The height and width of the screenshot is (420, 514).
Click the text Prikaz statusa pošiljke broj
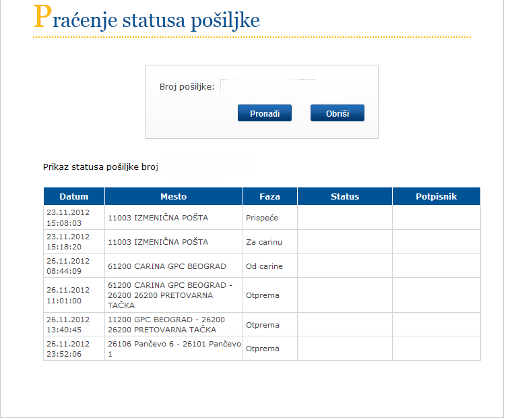pyautogui.click(x=100, y=167)
